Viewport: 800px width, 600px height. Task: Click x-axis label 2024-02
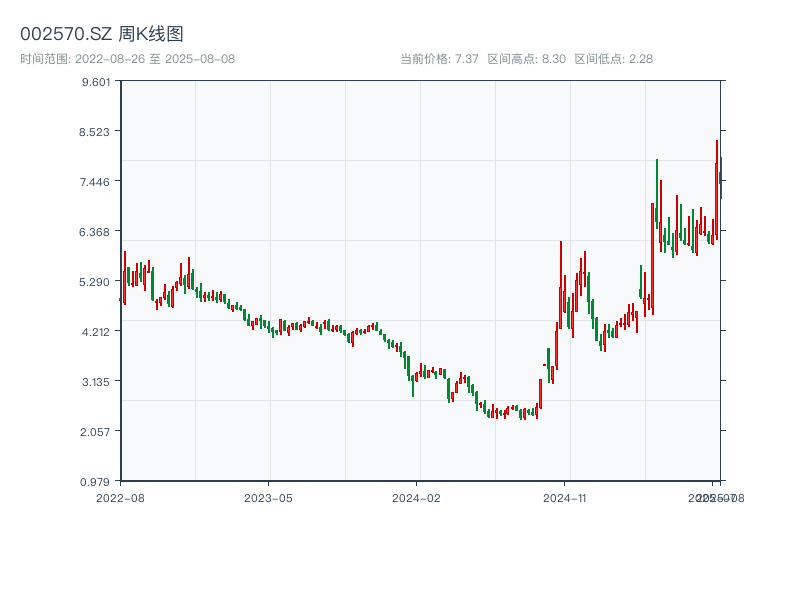tap(416, 498)
